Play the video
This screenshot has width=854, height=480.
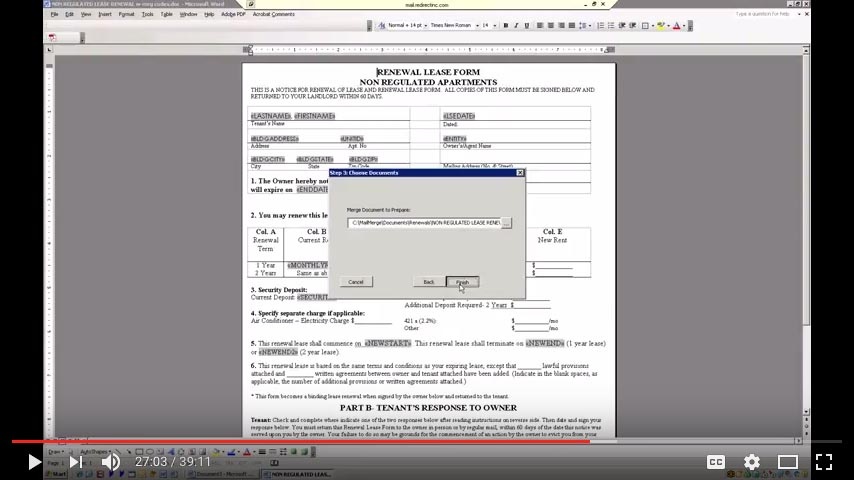click(x=34, y=462)
